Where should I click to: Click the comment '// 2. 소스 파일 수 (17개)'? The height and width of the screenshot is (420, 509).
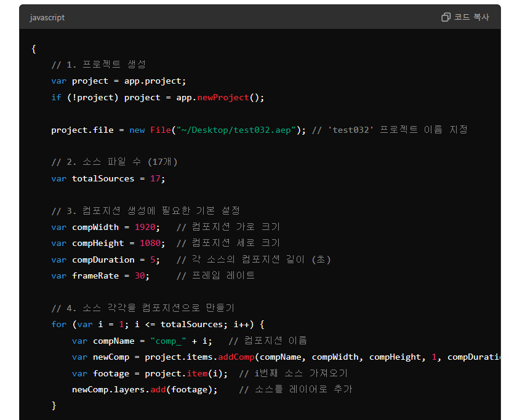[114, 162]
